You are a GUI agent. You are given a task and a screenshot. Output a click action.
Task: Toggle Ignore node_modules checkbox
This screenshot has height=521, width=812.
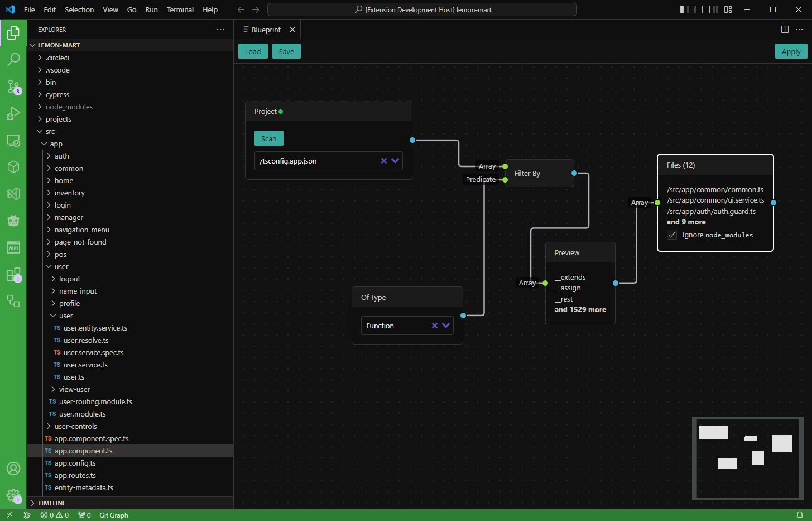(672, 235)
